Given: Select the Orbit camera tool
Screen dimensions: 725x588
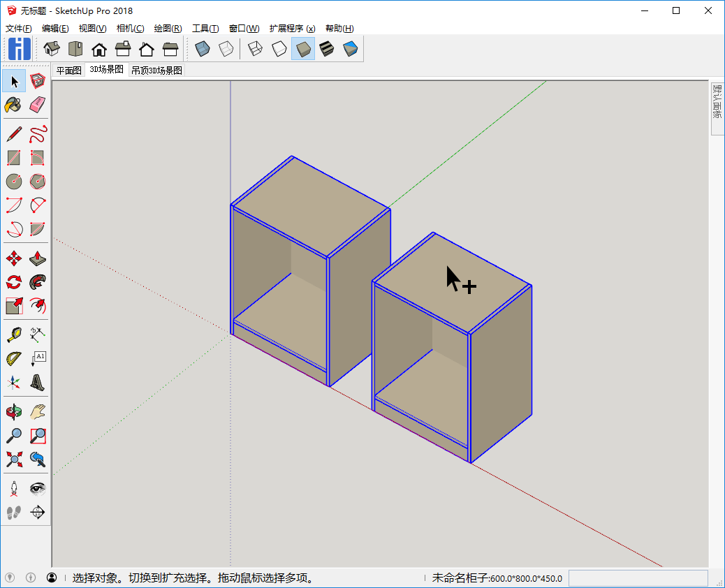Looking at the screenshot, I should 13,412.
